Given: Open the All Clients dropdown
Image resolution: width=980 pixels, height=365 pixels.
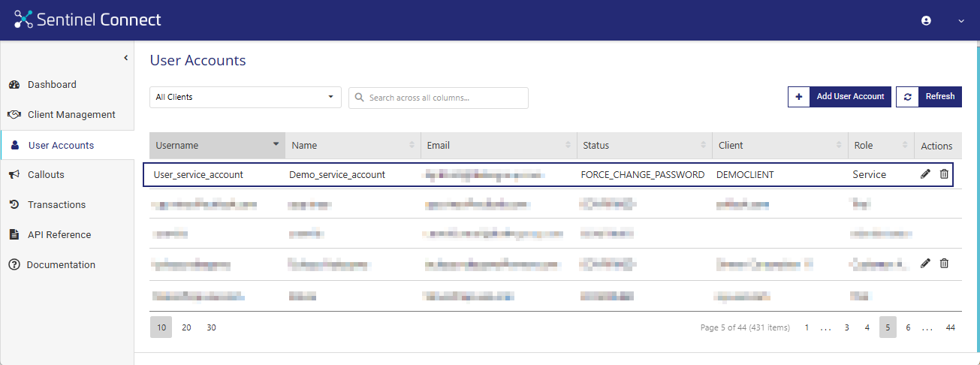Looking at the screenshot, I should coord(245,98).
